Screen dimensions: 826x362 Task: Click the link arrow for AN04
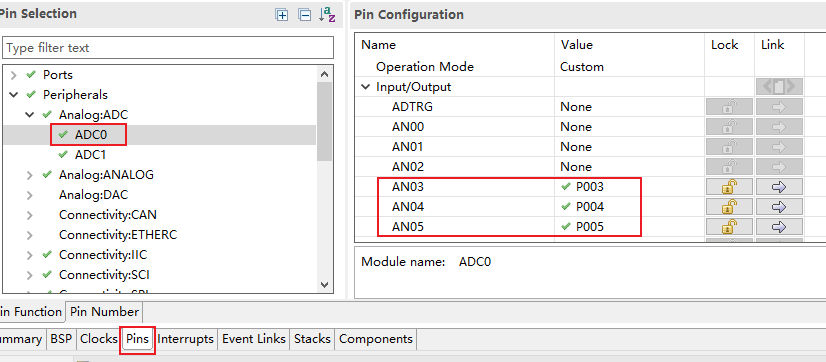pyautogui.click(x=779, y=207)
